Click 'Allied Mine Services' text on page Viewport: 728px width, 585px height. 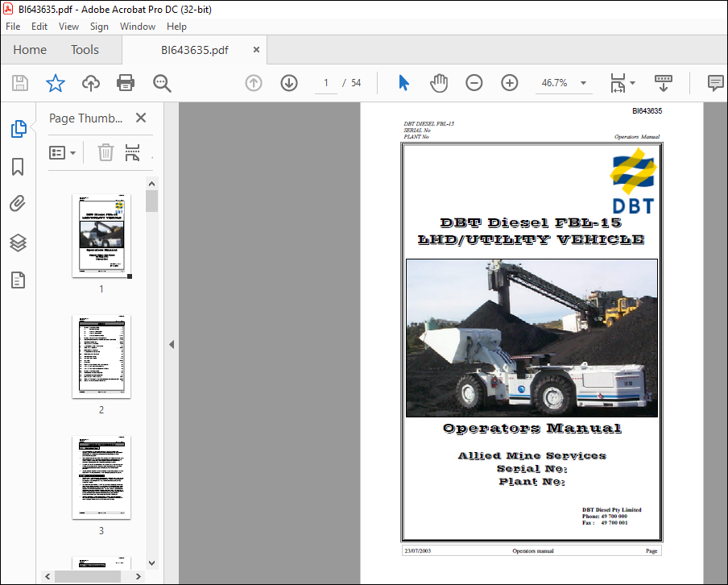[532, 455]
